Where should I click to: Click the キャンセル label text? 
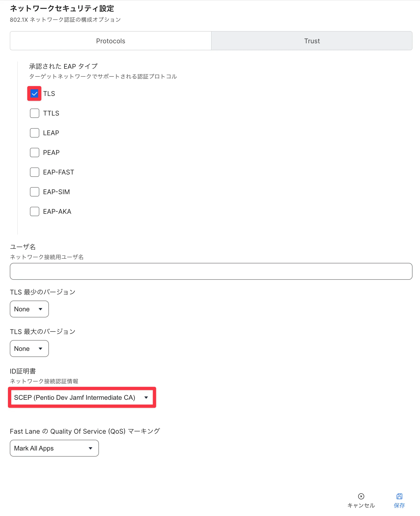click(361, 505)
